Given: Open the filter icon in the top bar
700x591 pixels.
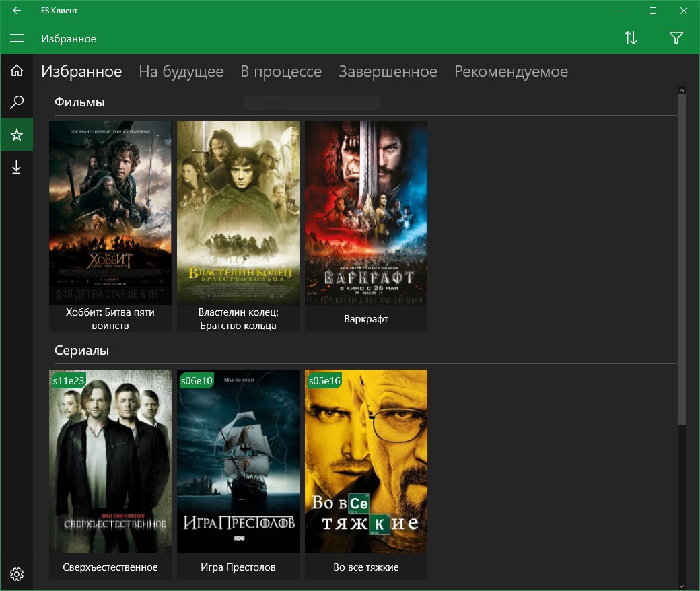Looking at the screenshot, I should tap(676, 38).
